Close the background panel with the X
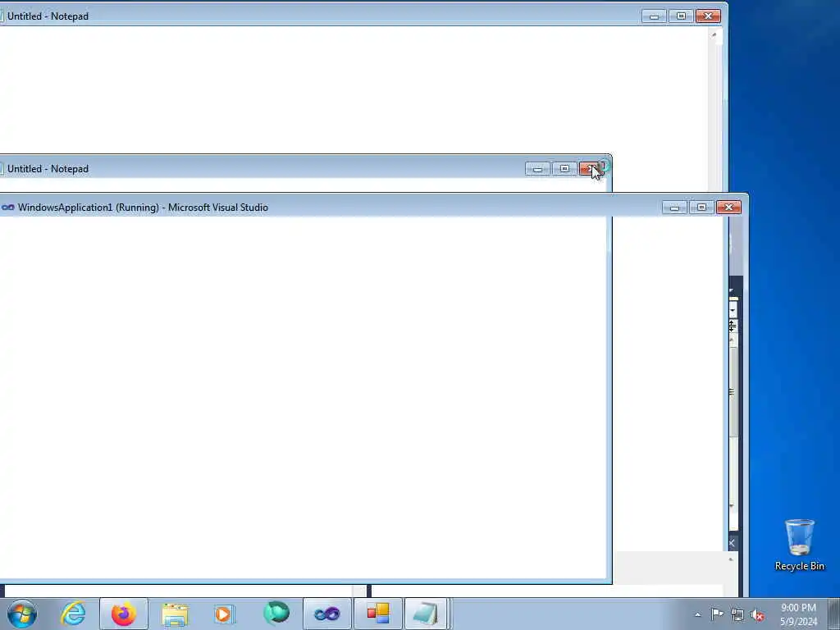This screenshot has width=840, height=630. point(732,543)
